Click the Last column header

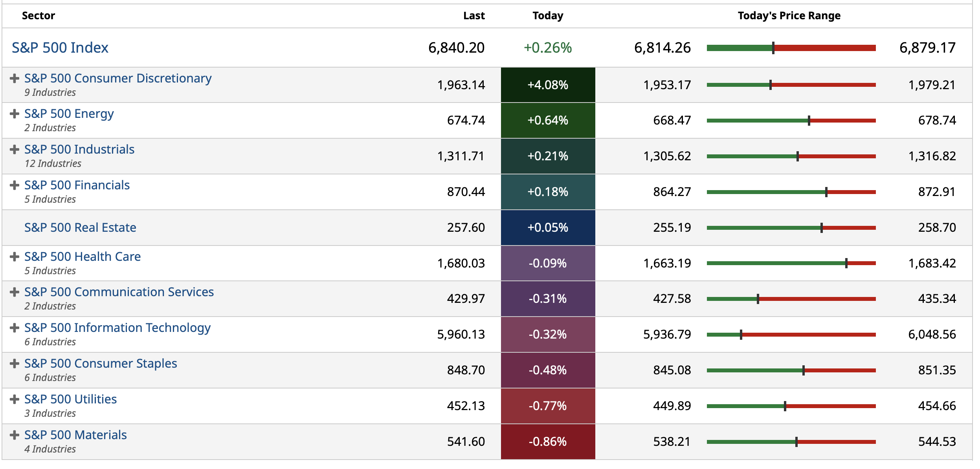click(x=474, y=16)
